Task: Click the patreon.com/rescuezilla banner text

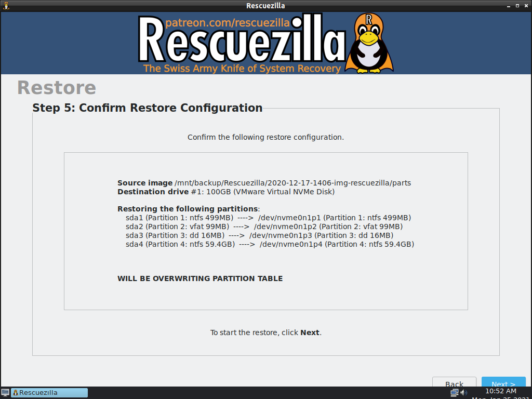Action: (228, 23)
